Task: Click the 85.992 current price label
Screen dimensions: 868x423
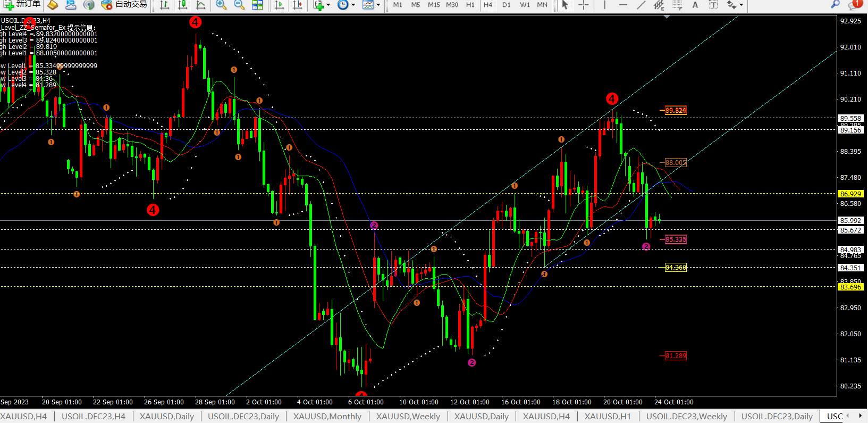Action: (850, 220)
